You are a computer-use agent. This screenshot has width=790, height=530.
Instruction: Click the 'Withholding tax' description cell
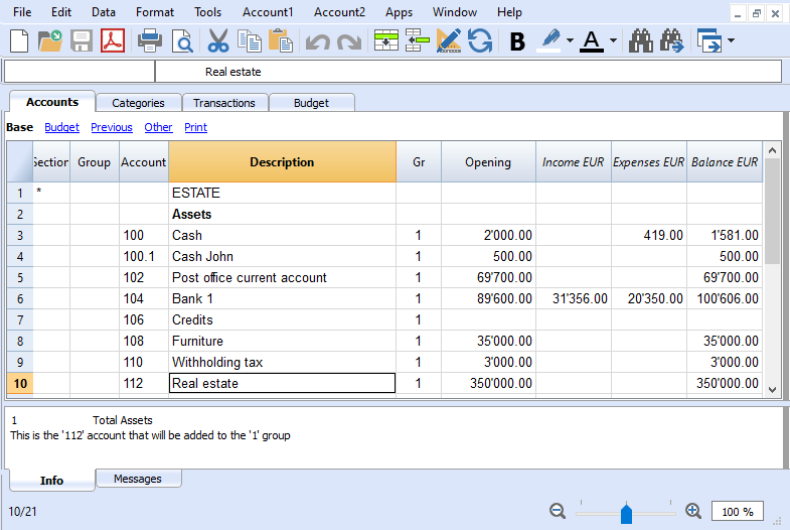click(x=282, y=362)
